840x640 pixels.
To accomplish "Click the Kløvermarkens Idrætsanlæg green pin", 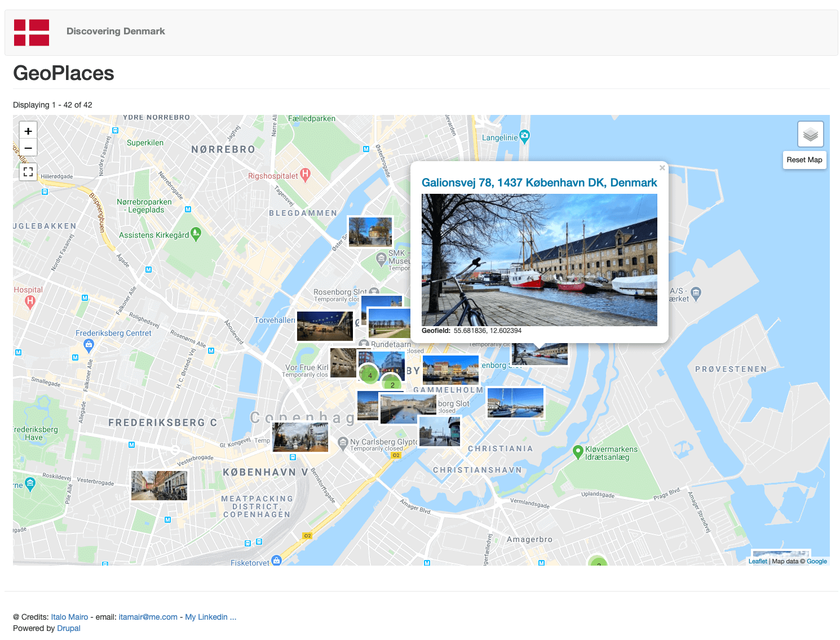I will [x=577, y=452].
